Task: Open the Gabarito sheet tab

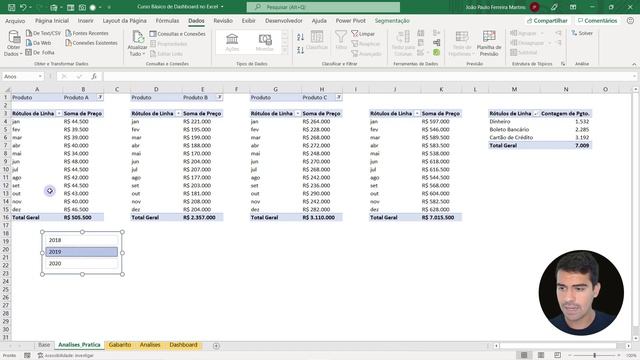Action: click(x=120, y=345)
